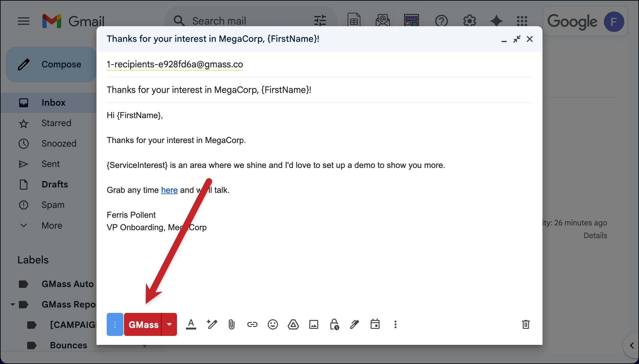639x364 pixels.
Task: Insert link using chain icon
Action: tap(252, 324)
